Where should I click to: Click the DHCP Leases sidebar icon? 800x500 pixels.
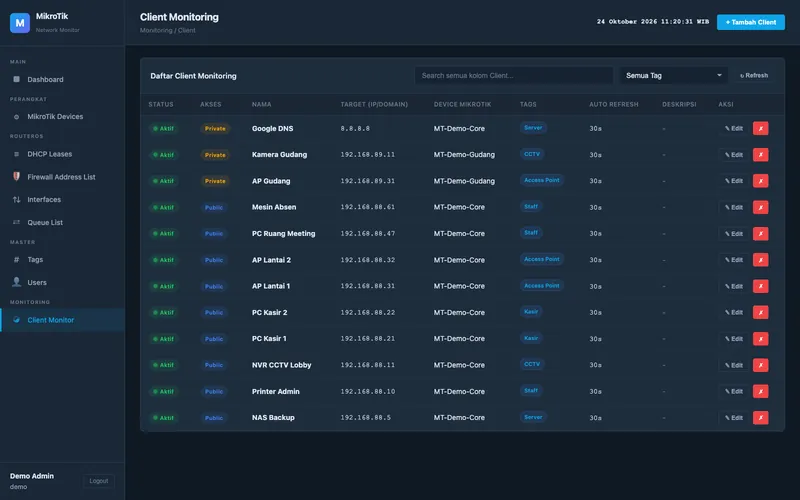click(16, 154)
